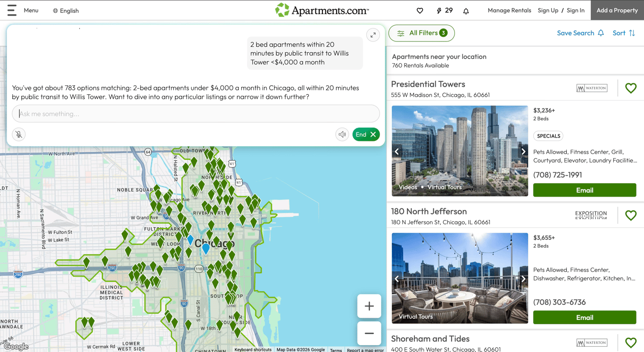Image resolution: width=644 pixels, height=352 pixels.
Task: Open Presidential Towers photo thumbnail
Action: click(460, 151)
